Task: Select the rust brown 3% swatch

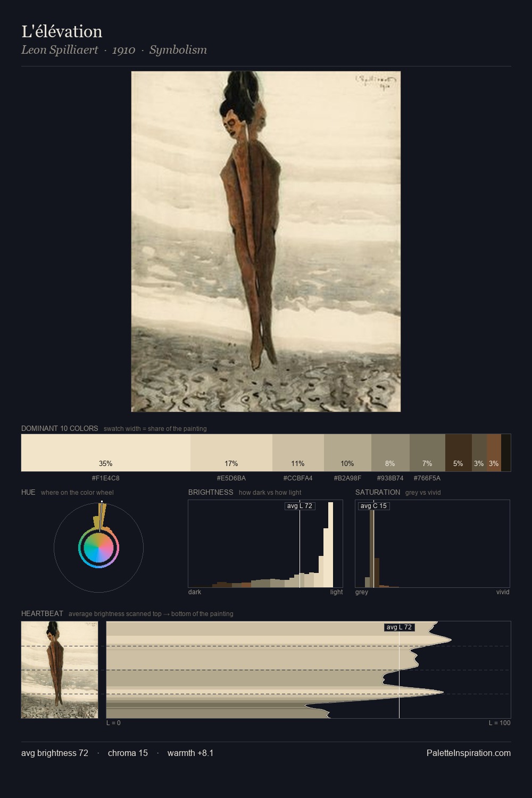Action: 494,453
